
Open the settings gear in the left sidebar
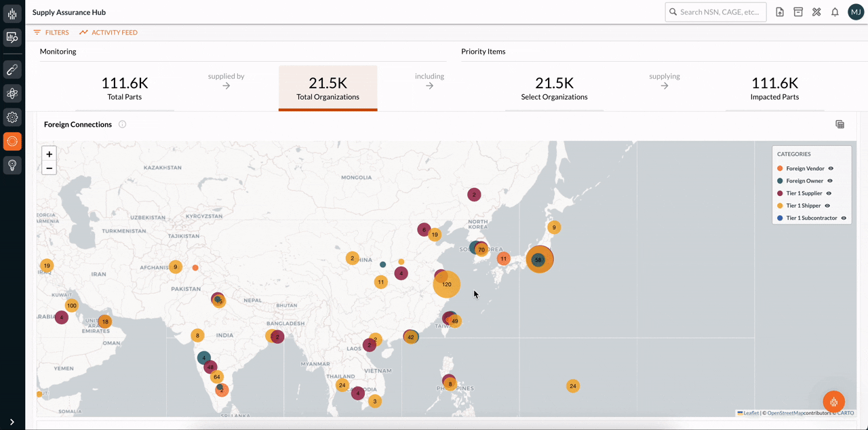coord(12,117)
